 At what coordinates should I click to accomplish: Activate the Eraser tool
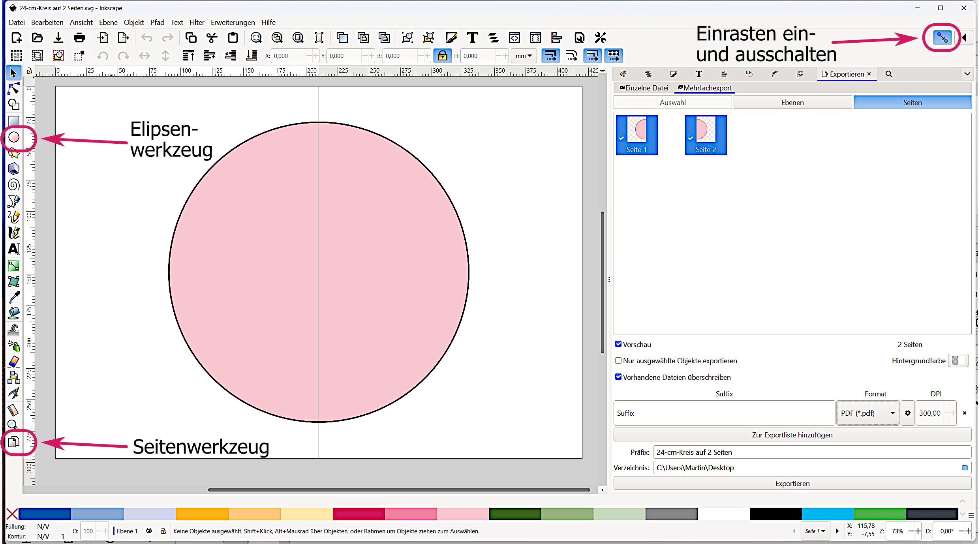pyautogui.click(x=14, y=362)
